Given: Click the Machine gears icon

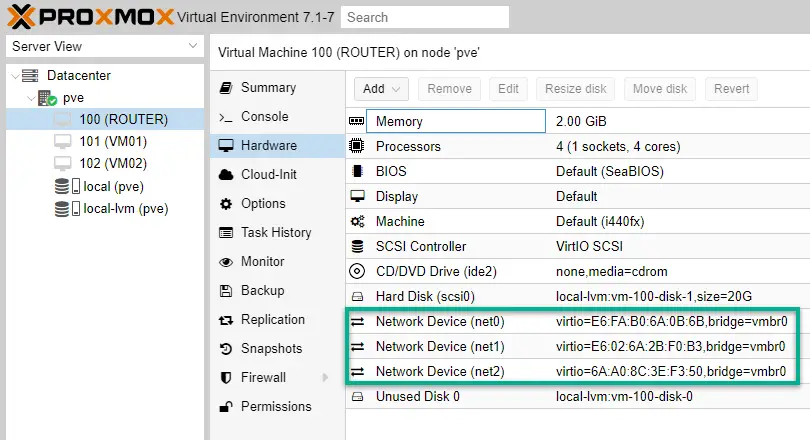Looking at the screenshot, I should point(357,222).
